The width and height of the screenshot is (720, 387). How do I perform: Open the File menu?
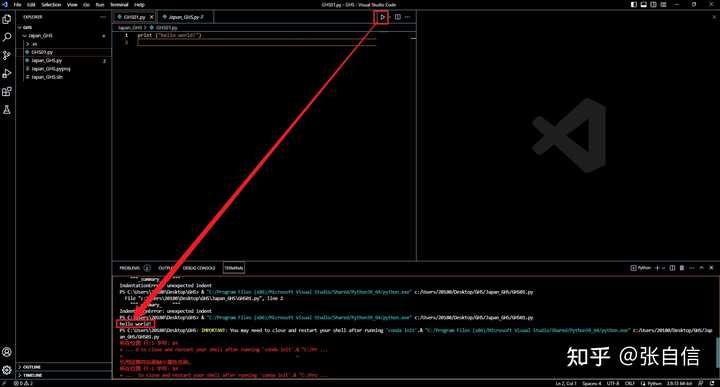17,5
